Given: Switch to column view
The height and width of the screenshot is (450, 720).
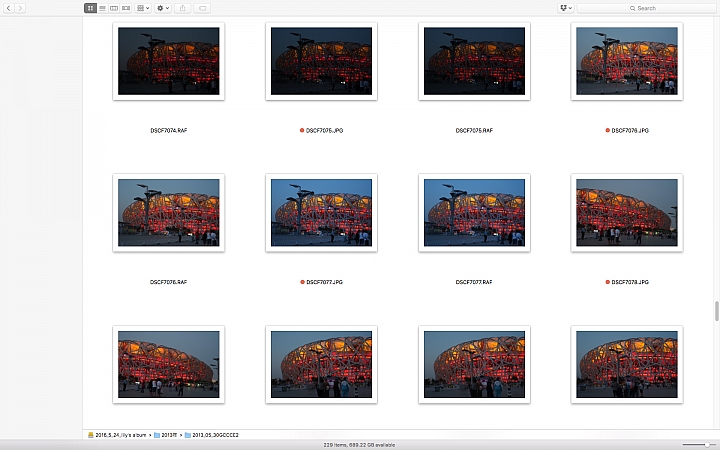Looking at the screenshot, I should (x=114, y=8).
